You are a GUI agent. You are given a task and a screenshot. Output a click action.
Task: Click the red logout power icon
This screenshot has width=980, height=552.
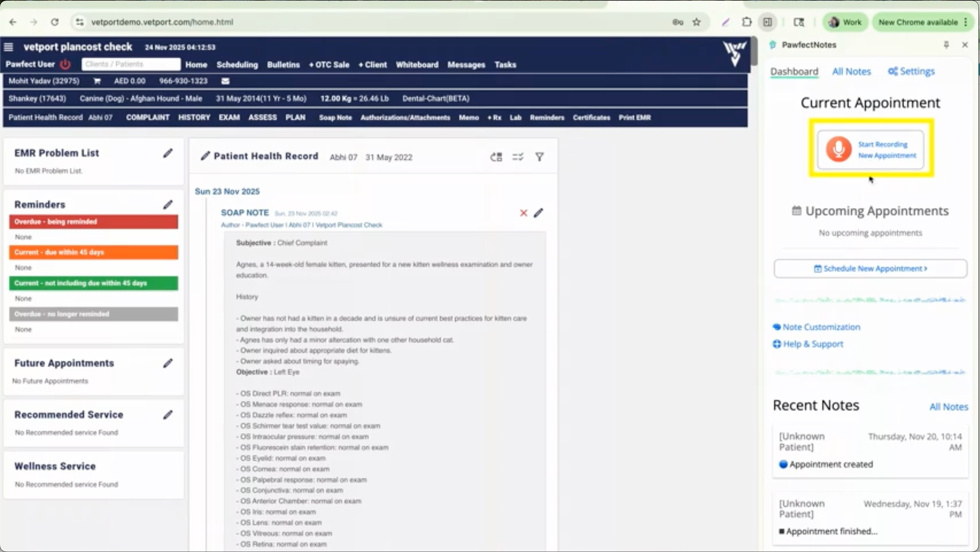(65, 64)
